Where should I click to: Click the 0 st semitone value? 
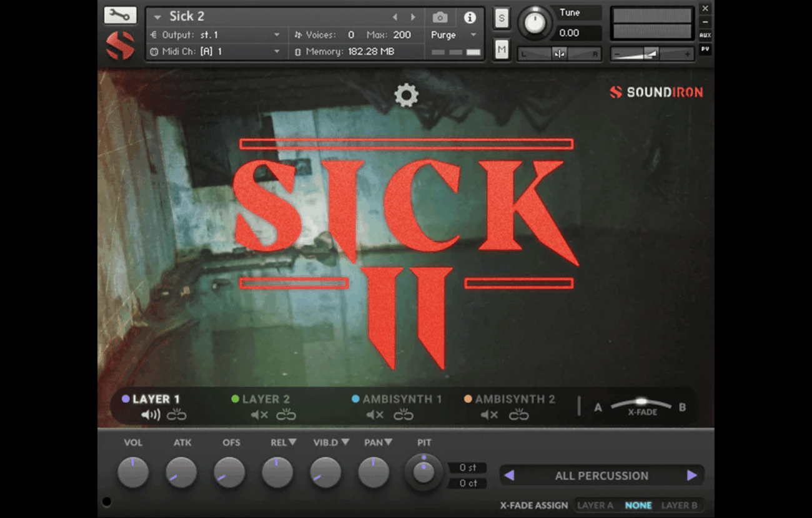click(x=468, y=467)
